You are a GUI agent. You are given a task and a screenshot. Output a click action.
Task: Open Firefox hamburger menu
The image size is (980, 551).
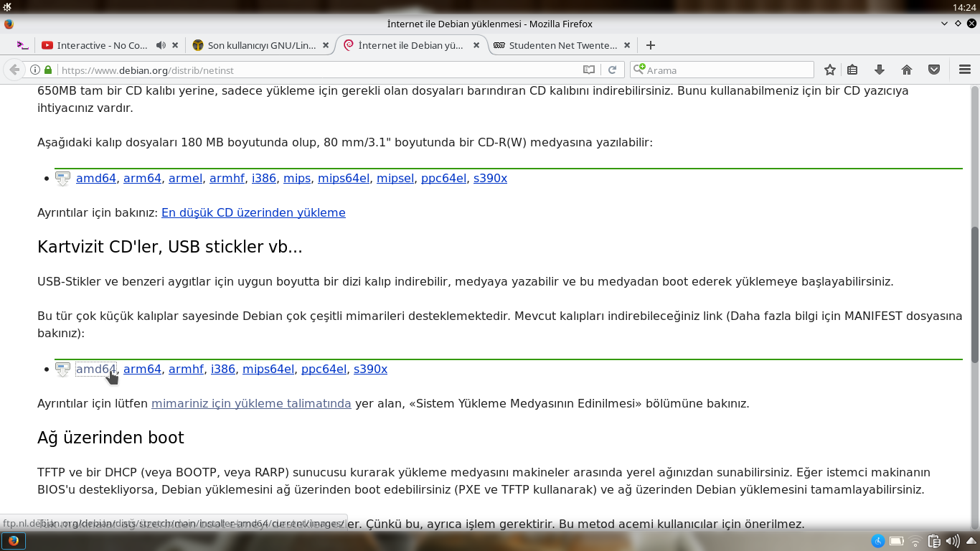(x=965, y=70)
